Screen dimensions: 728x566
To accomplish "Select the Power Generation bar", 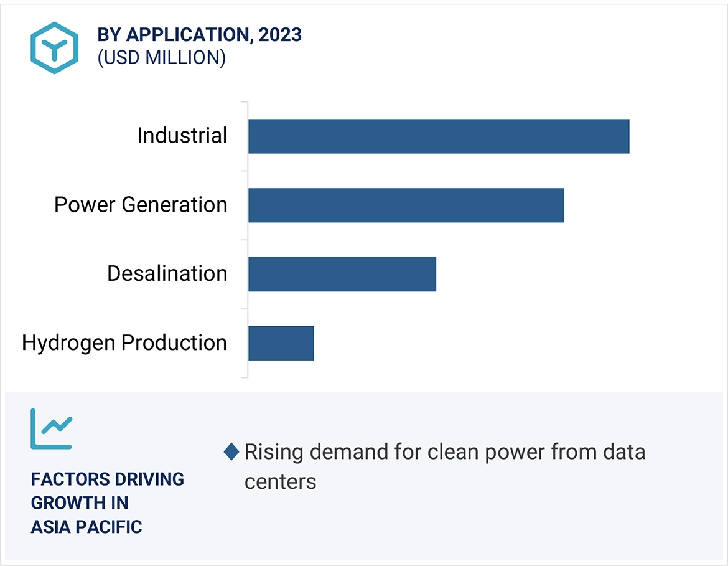I will [x=404, y=204].
